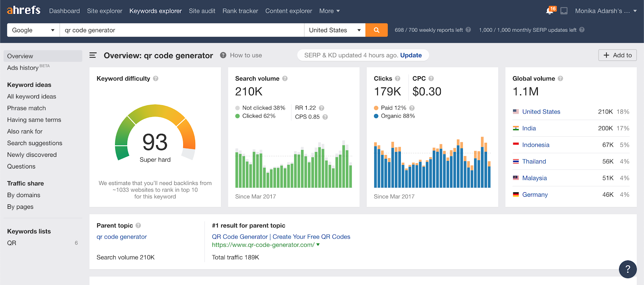Click the orange search magnifier button
Viewport: 644px width, 285px height.
376,30
